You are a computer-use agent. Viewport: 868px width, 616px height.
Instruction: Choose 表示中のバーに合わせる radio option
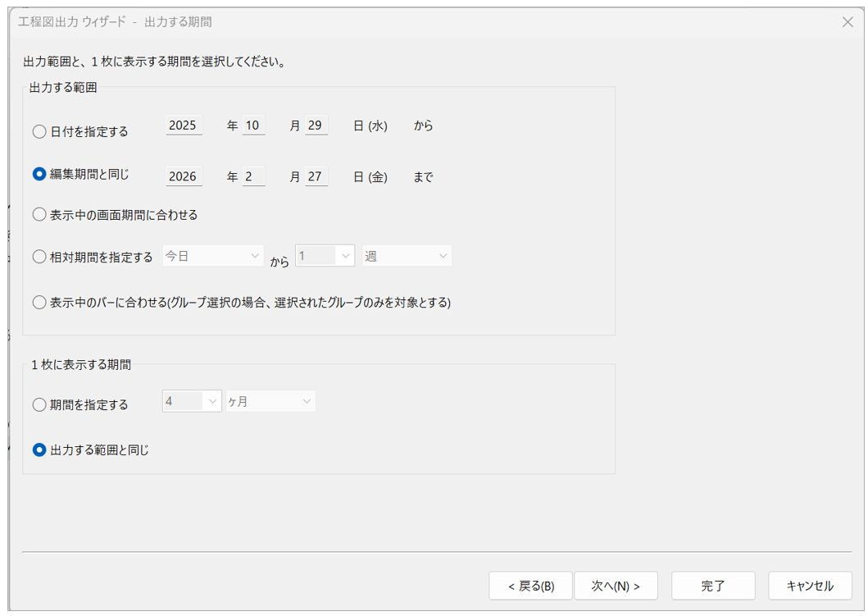pos(39,303)
